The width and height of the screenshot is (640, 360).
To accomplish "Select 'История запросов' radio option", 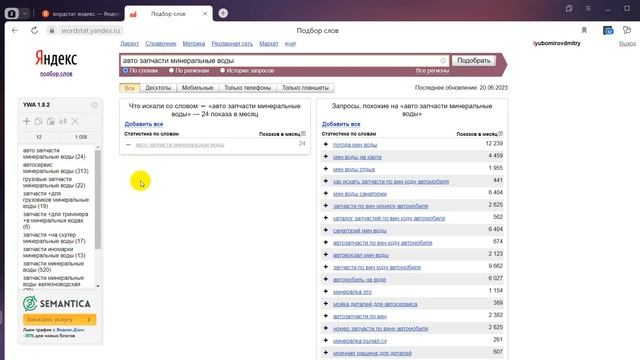I will [x=222, y=70].
